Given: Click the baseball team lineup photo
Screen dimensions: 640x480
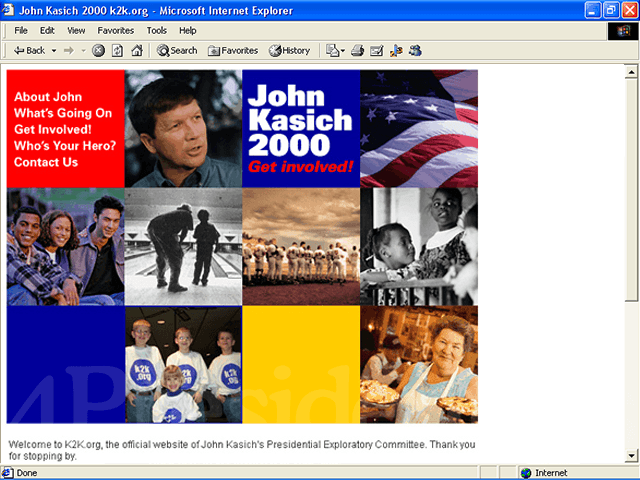Looking at the screenshot, I should click(x=301, y=247).
